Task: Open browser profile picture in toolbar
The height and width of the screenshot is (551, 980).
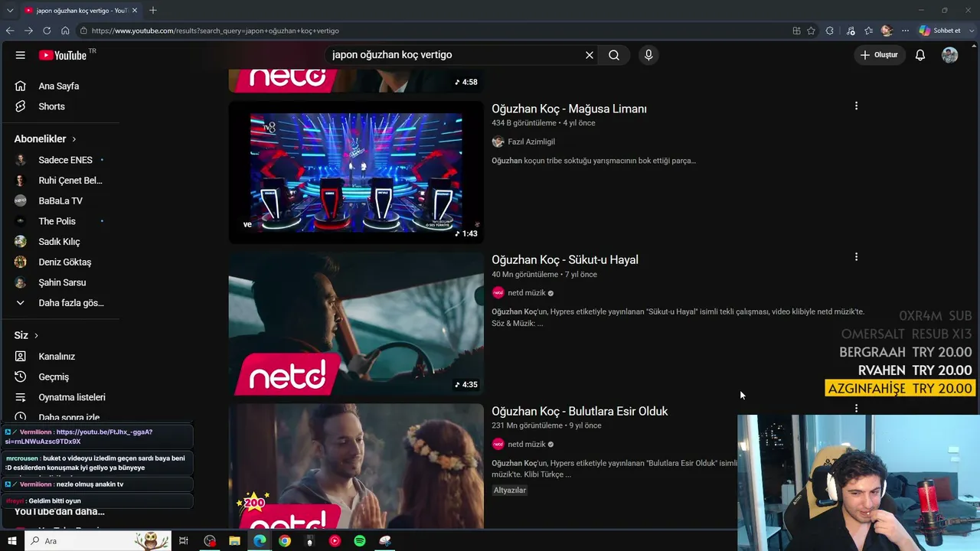Action: [887, 31]
